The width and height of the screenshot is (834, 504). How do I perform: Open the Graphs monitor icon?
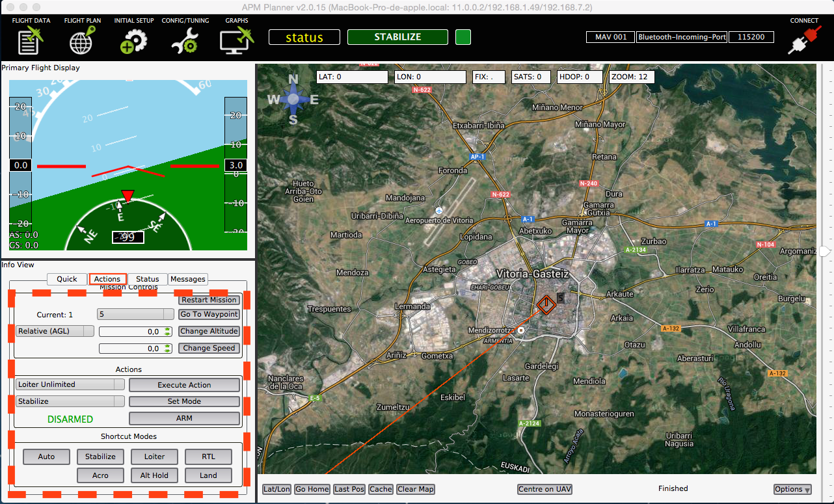point(236,41)
